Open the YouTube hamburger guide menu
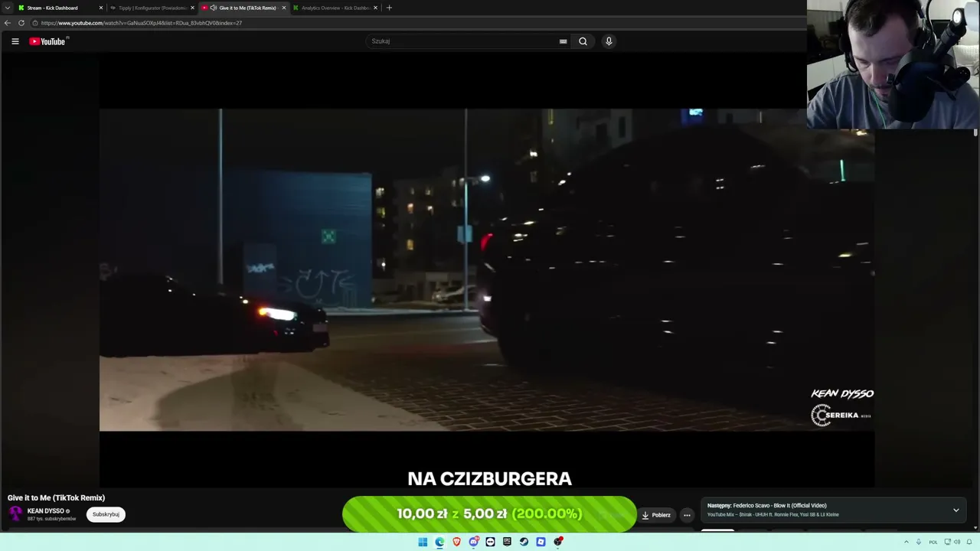The image size is (980, 551). click(x=15, y=41)
